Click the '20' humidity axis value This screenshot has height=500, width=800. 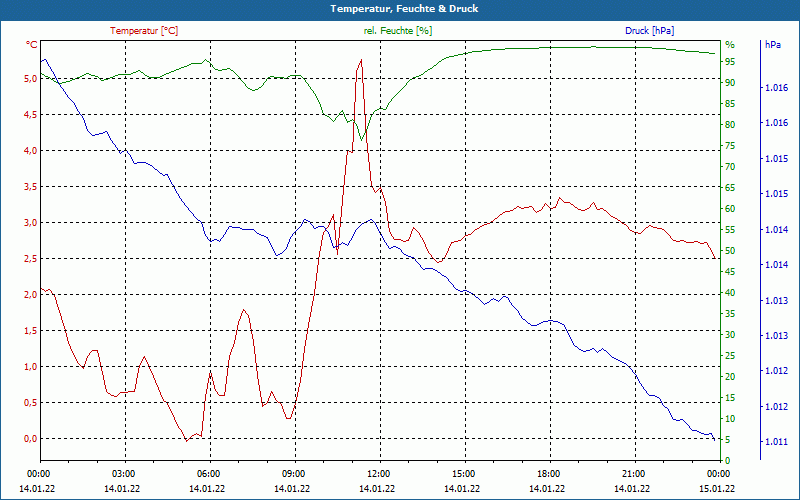click(x=730, y=377)
